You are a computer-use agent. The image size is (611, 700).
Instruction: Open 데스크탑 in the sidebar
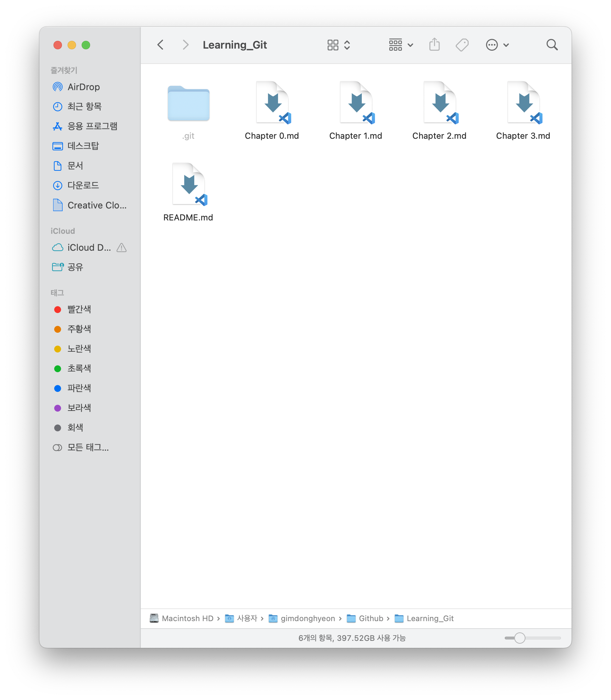pyautogui.click(x=90, y=146)
